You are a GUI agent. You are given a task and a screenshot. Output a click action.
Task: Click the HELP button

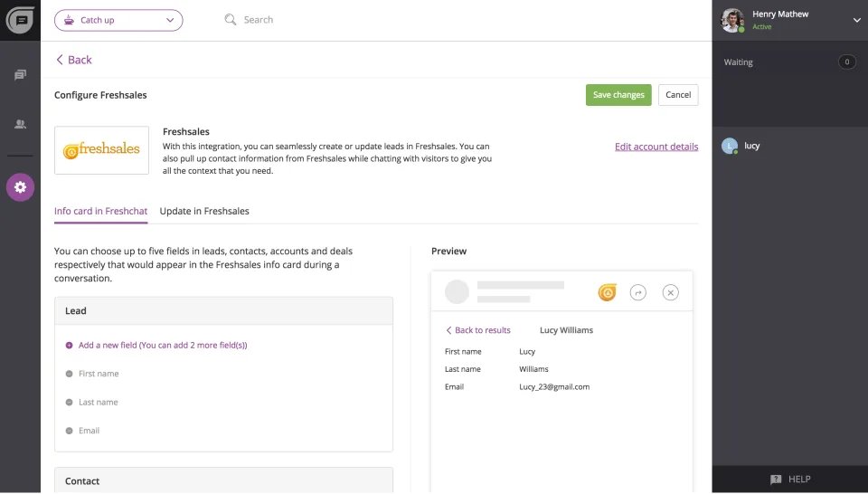click(790, 480)
